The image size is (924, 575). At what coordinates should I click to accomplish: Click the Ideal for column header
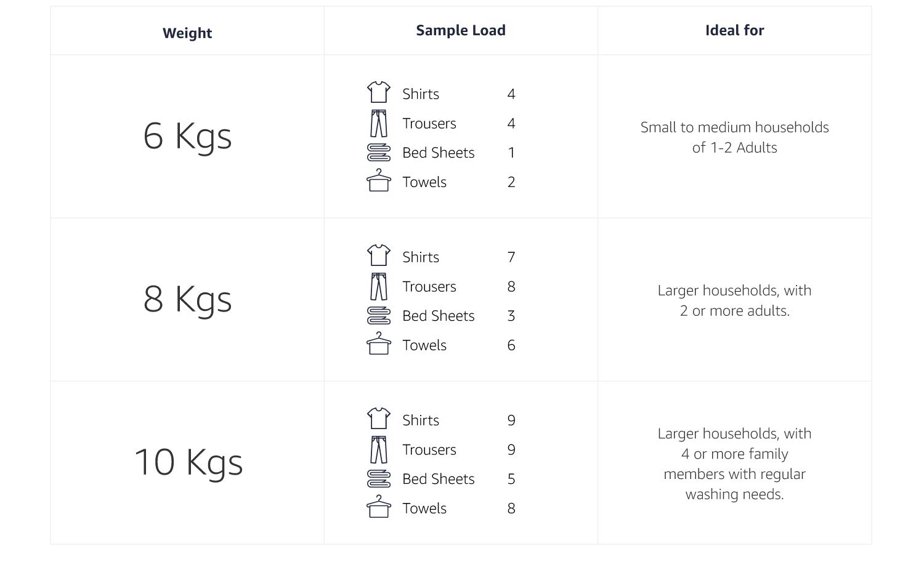(x=734, y=30)
